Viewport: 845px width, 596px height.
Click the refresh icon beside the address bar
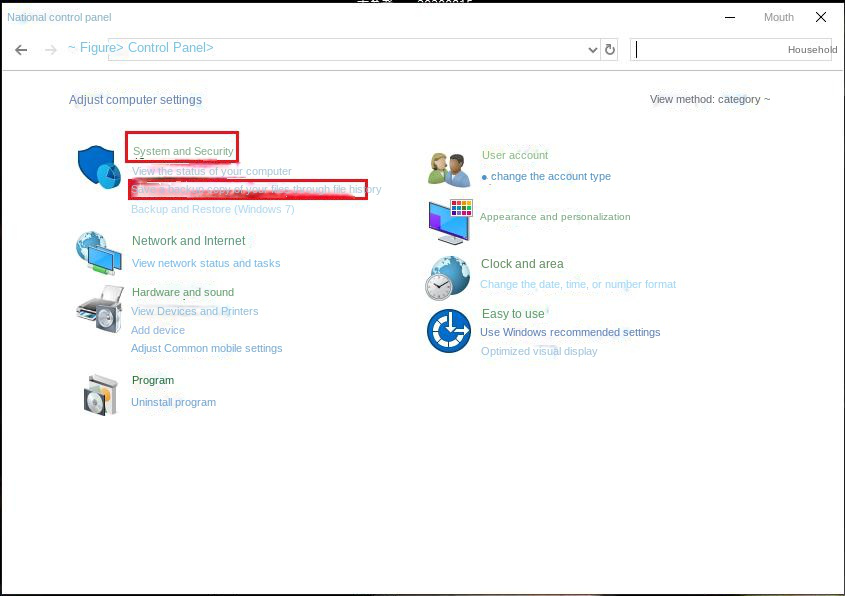[610, 48]
